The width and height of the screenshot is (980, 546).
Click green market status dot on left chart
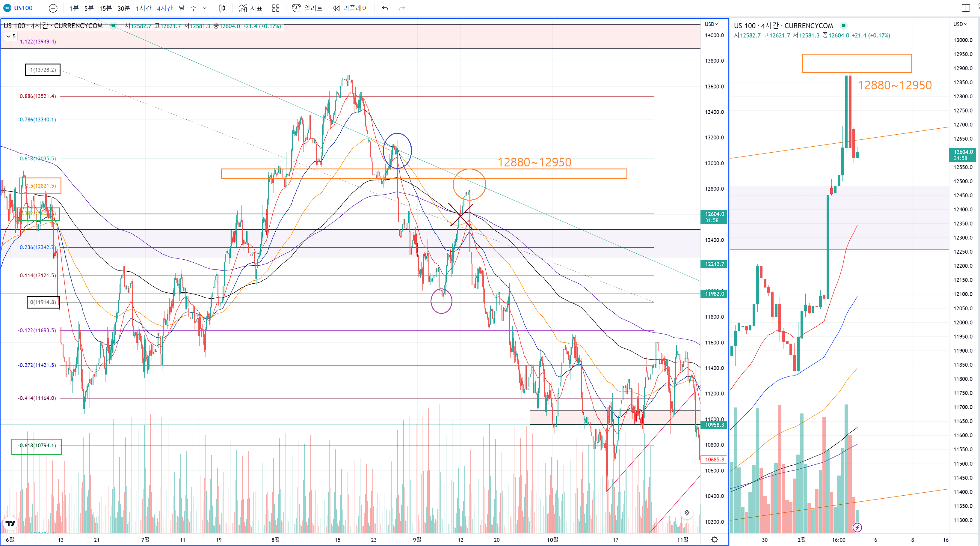pos(113,25)
